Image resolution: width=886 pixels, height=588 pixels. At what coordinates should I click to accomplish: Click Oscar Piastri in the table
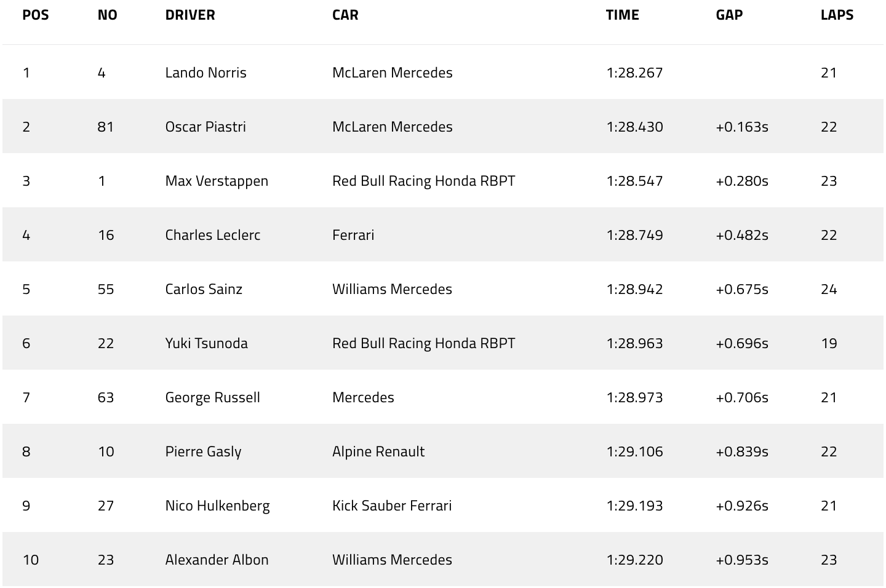pos(206,127)
